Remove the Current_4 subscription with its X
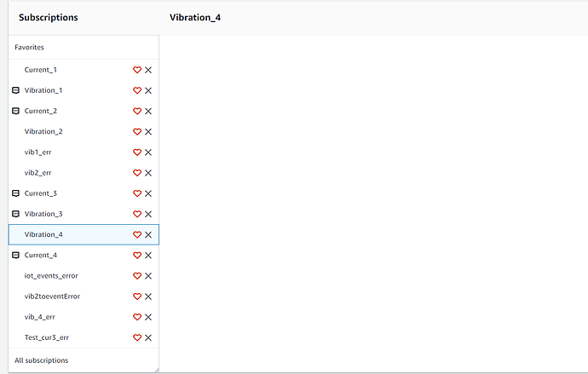 coord(148,256)
